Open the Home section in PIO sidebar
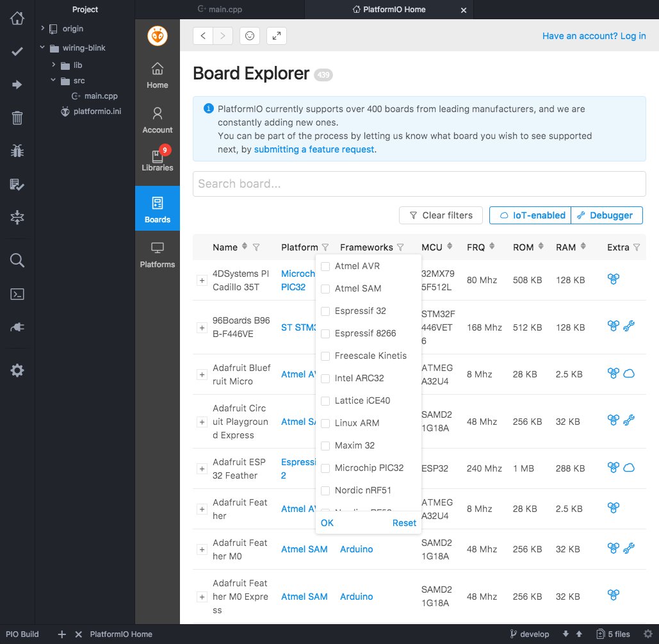Viewport: 659px width, 644px height. [x=158, y=76]
